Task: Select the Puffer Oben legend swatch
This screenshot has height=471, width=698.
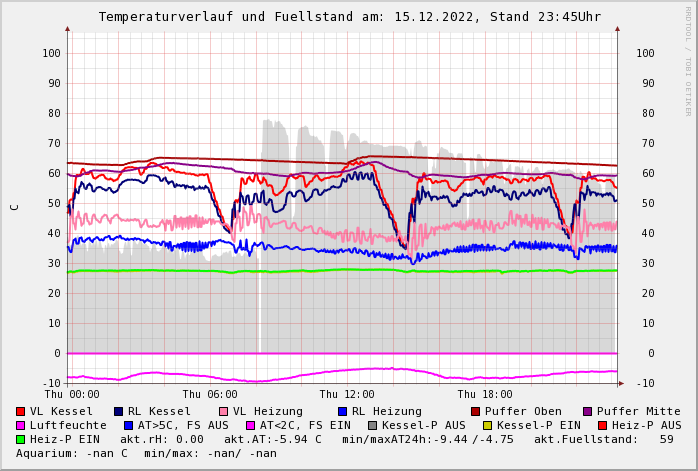Action: point(475,412)
